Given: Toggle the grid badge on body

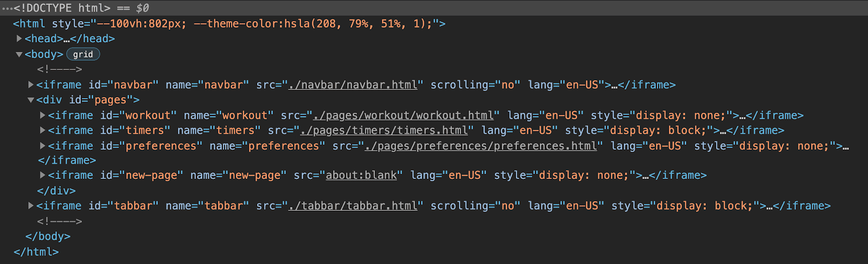Looking at the screenshot, I should tap(83, 54).
